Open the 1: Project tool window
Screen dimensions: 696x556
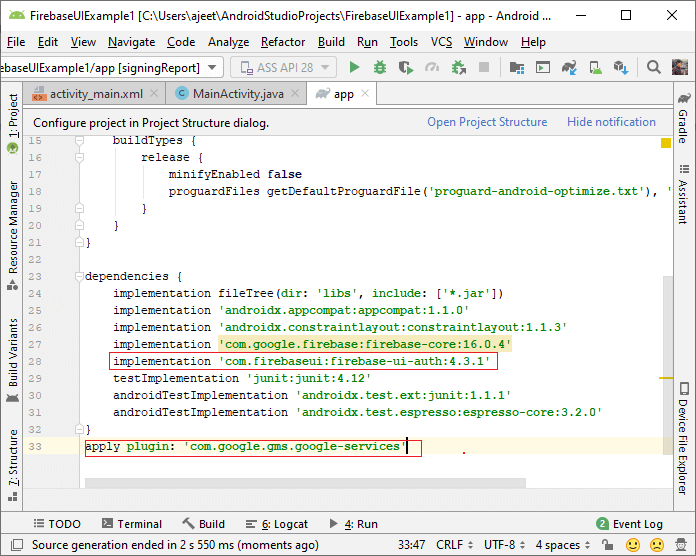13,123
